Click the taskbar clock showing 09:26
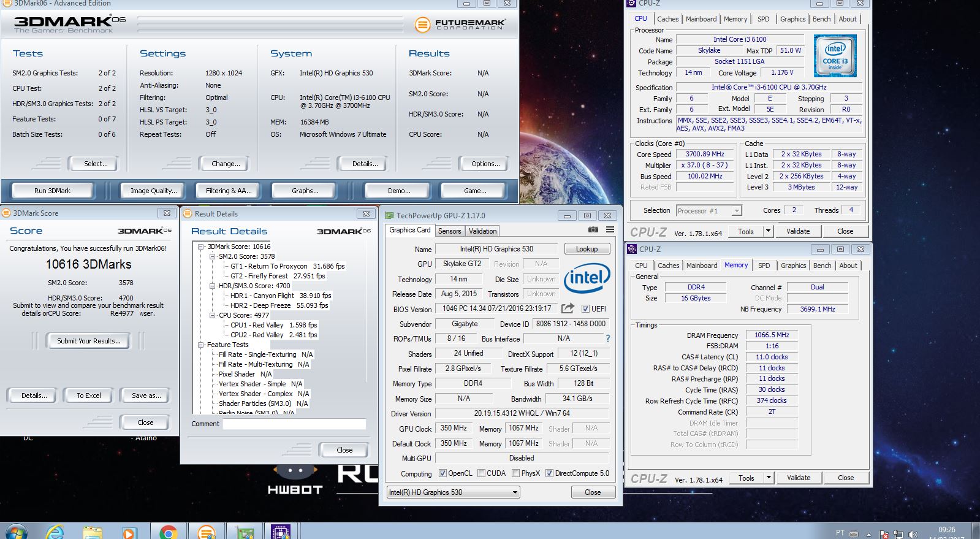The image size is (980, 539). click(946, 531)
